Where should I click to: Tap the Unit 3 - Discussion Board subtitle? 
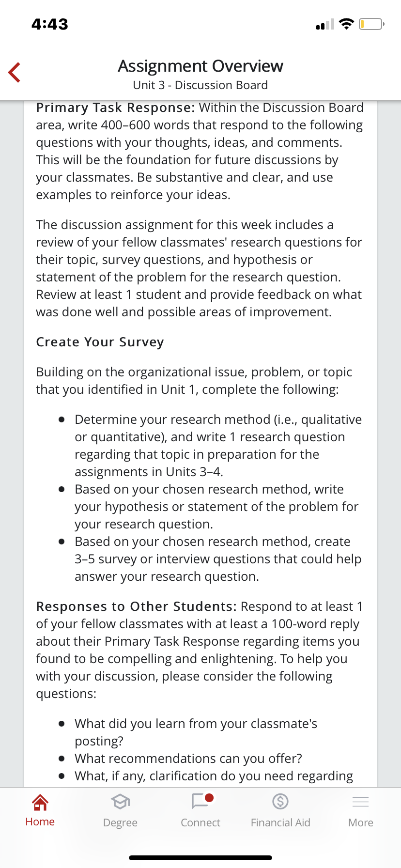point(200,85)
